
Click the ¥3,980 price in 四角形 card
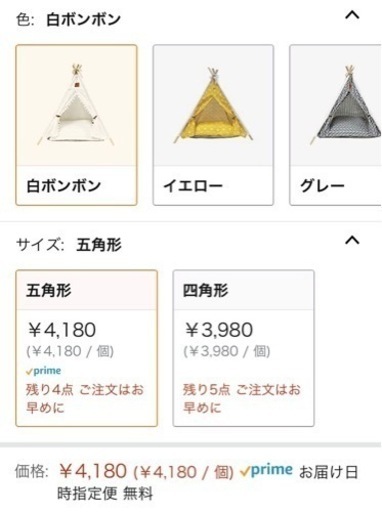[219, 330]
